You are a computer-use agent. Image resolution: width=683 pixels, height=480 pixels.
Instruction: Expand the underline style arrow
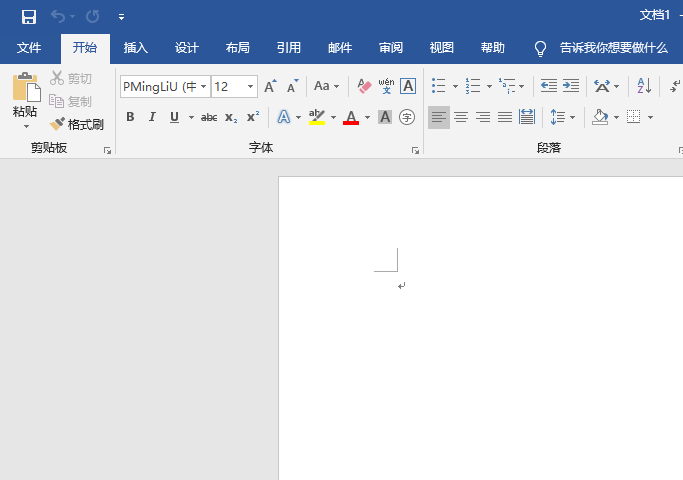click(191, 117)
